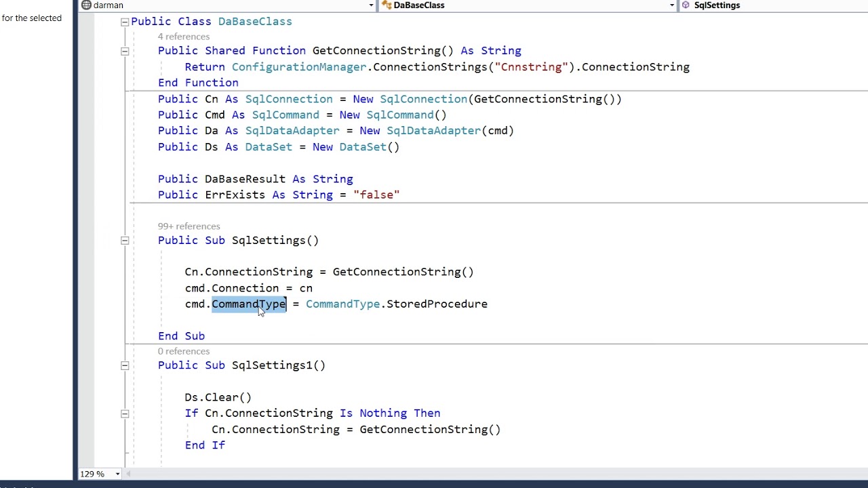868x488 pixels.
Task: Collapse the SqlSettings sub block
Action: 125,241
